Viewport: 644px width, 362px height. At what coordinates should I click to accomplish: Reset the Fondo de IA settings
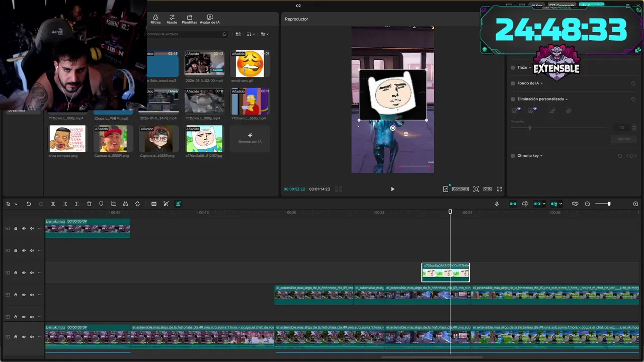633,83
